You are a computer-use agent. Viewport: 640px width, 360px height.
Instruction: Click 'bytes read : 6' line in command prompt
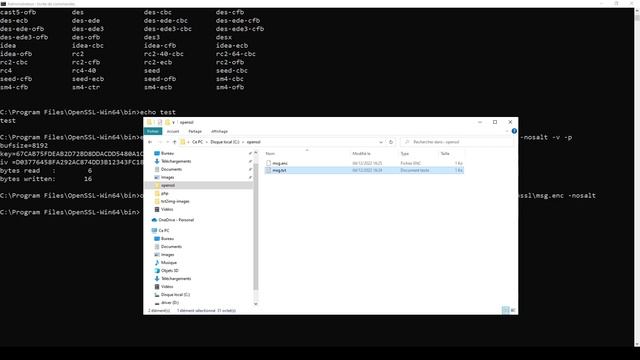(x=46, y=171)
